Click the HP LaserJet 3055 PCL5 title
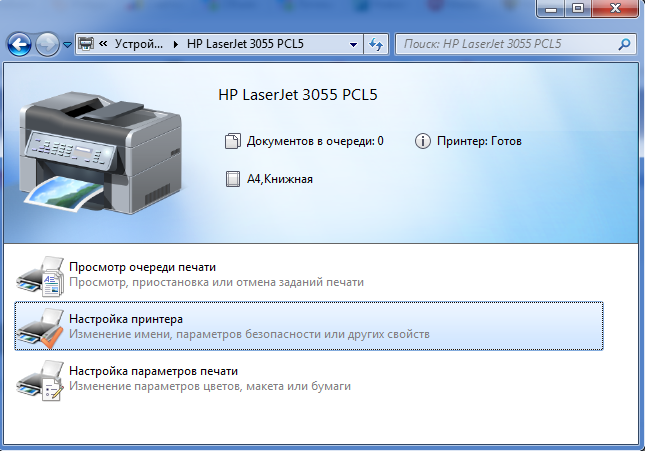Viewport: 645px width, 451px height. click(x=298, y=95)
